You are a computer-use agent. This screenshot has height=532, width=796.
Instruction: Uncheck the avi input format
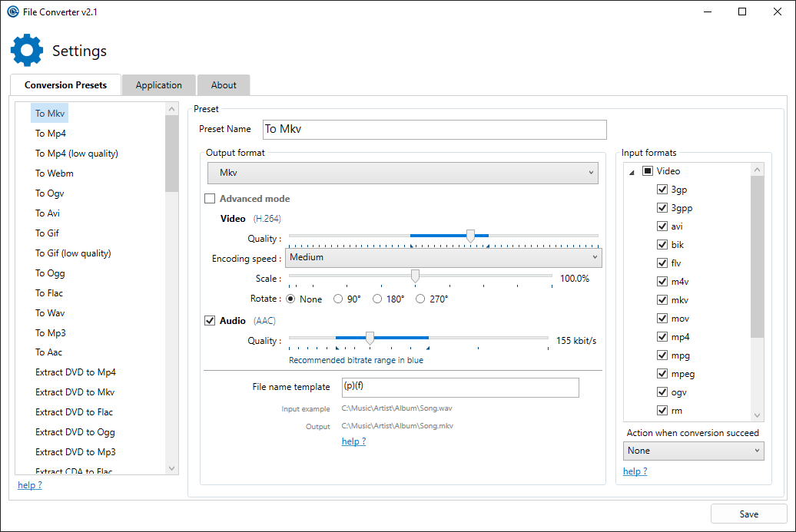662,226
